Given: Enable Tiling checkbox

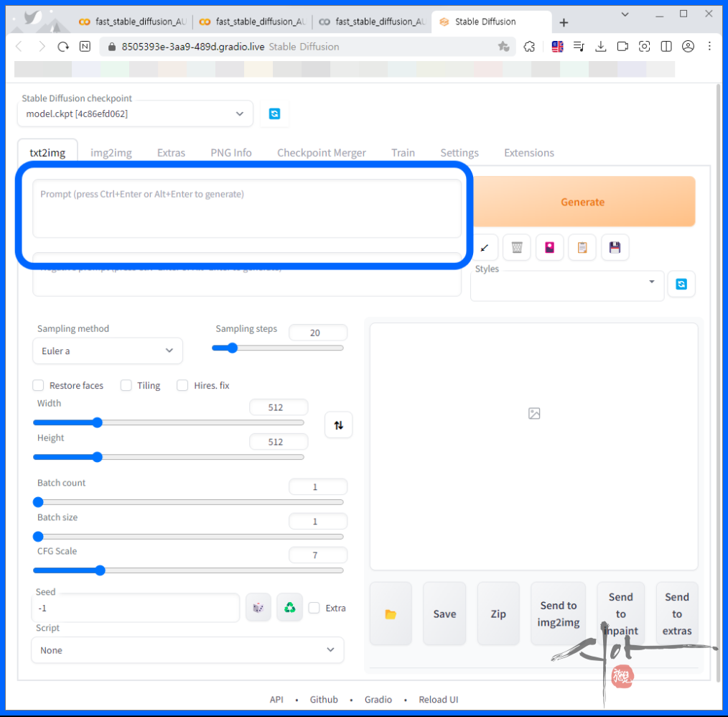Looking at the screenshot, I should [x=126, y=385].
